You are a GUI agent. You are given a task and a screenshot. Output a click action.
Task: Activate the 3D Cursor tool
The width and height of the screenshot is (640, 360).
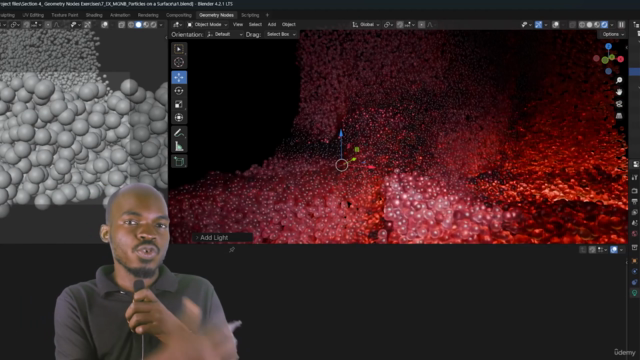pyautogui.click(x=179, y=62)
